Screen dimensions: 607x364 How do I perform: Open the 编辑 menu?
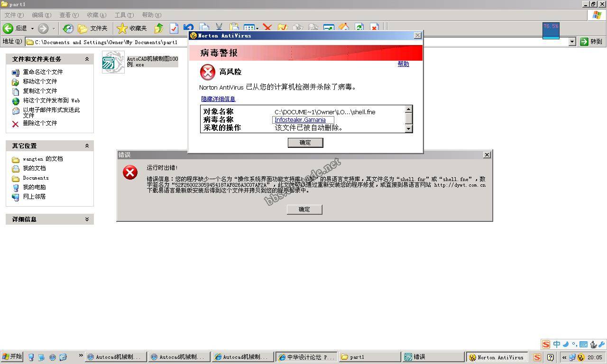41,15
